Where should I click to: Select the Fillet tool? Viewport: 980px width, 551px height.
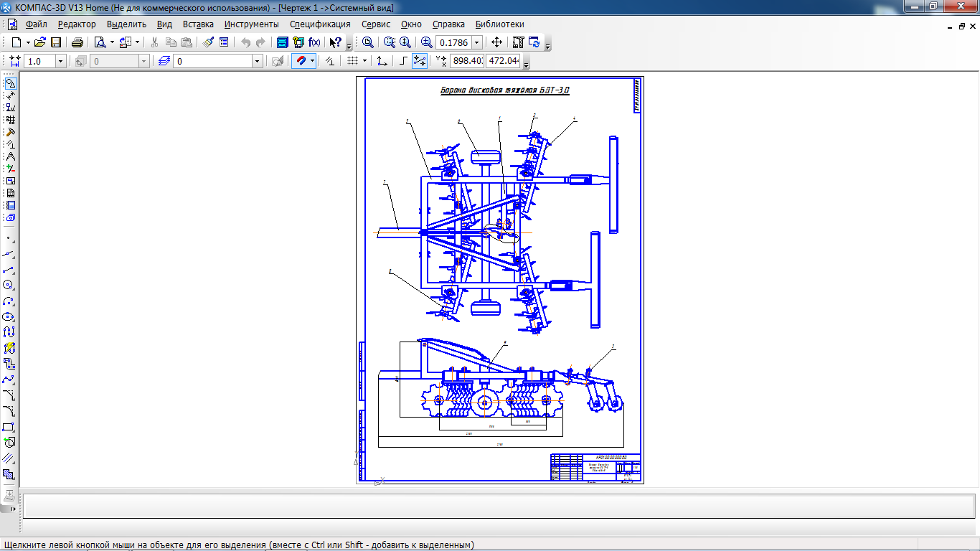(x=9, y=411)
